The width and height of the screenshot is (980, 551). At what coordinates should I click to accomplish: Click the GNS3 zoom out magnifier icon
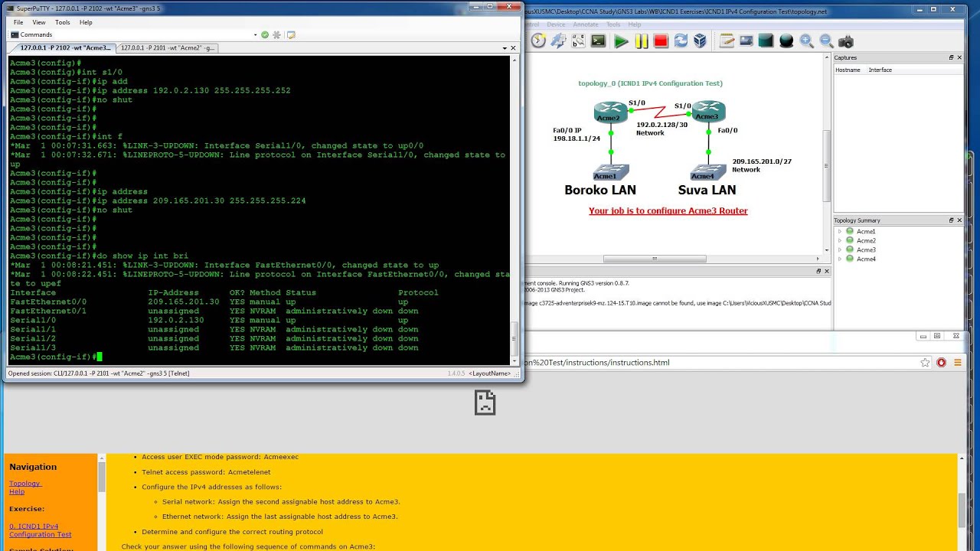click(x=826, y=41)
